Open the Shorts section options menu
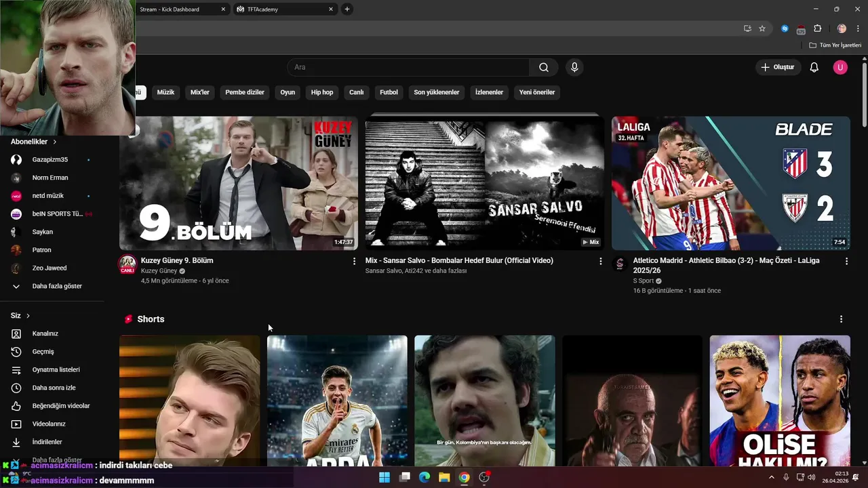This screenshot has width=868, height=488. (842, 319)
